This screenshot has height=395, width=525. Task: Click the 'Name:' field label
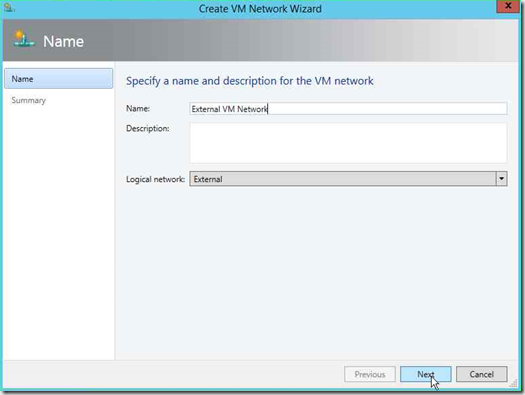pos(138,108)
